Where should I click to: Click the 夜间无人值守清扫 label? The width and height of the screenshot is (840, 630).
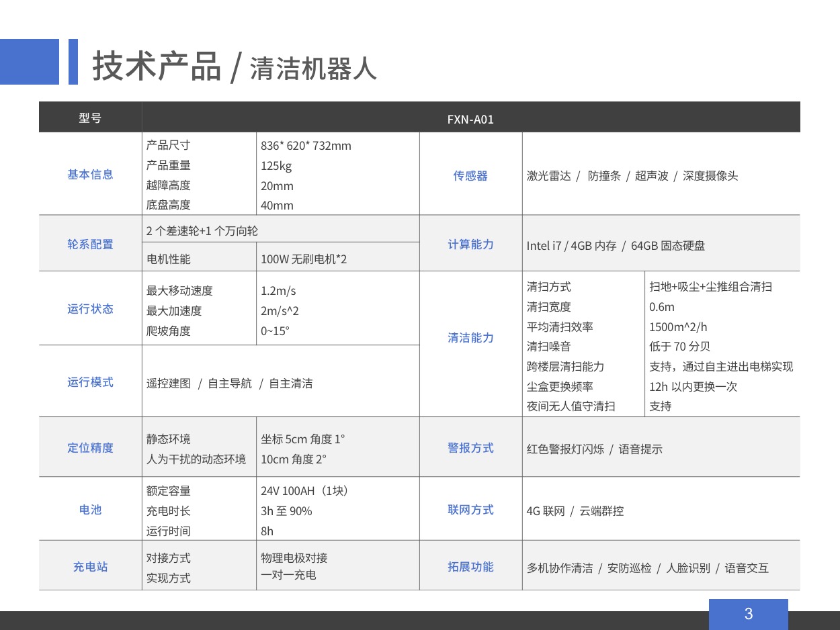click(571, 406)
